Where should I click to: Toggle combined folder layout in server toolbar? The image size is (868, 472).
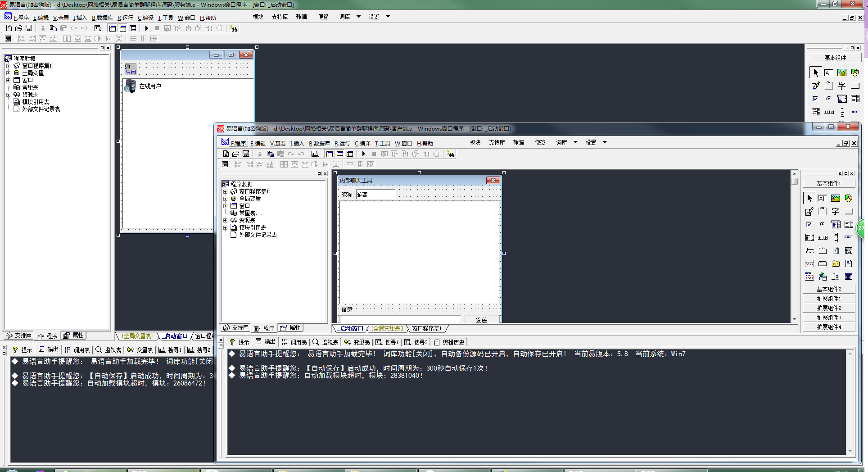point(133,28)
